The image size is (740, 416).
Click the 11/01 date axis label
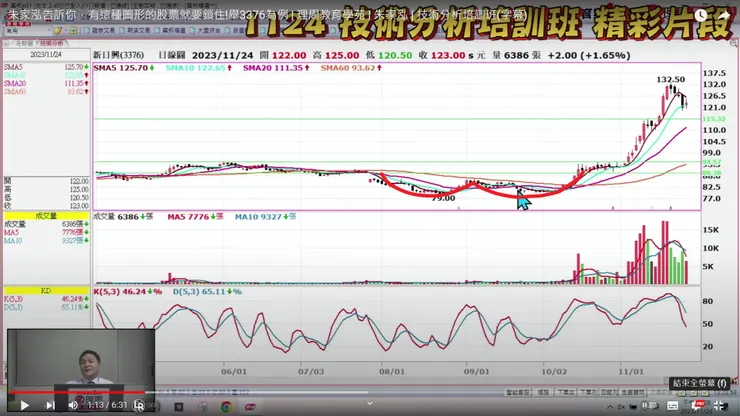(631, 372)
